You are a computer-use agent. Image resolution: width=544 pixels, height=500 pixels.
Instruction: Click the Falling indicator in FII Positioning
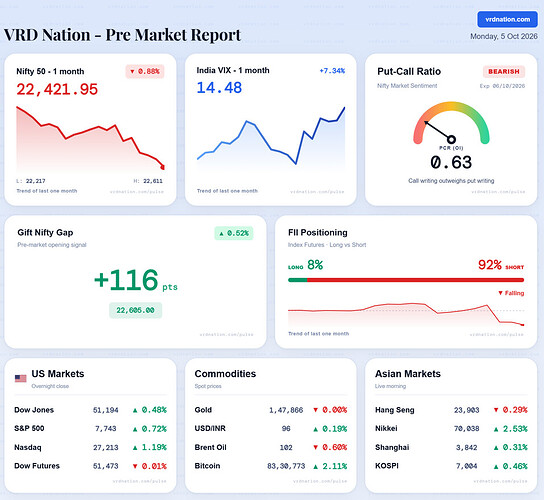(511, 293)
